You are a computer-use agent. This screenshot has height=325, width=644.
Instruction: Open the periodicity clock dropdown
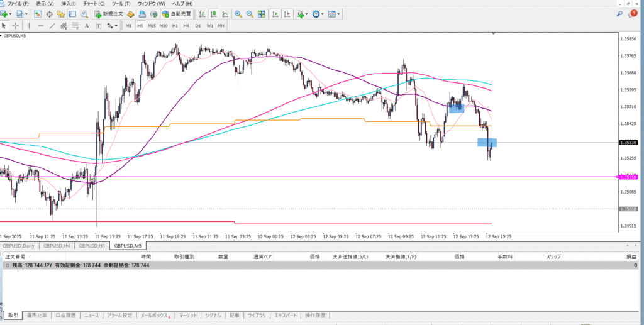(x=323, y=13)
